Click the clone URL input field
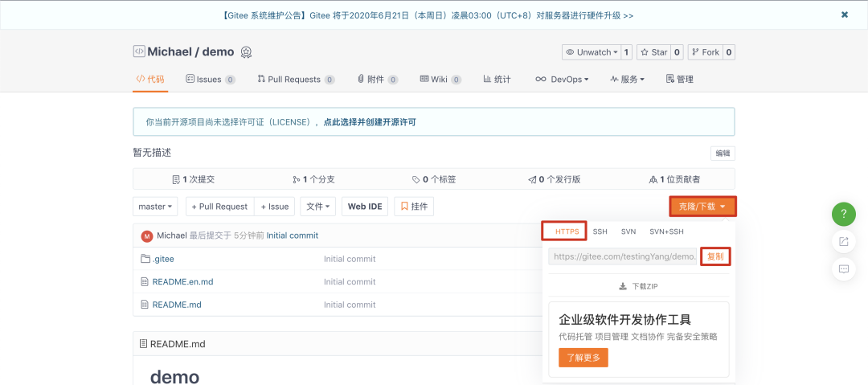 tap(623, 256)
